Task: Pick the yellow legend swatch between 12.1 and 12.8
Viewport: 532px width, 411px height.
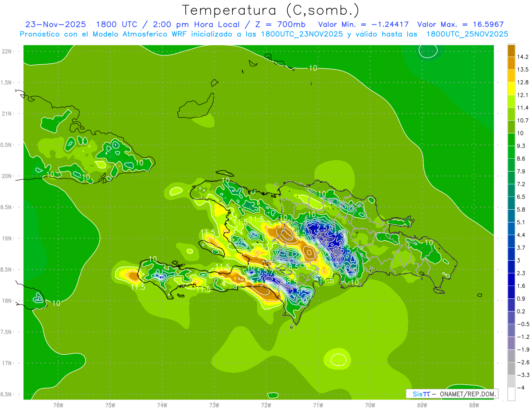Action: pyautogui.click(x=511, y=88)
